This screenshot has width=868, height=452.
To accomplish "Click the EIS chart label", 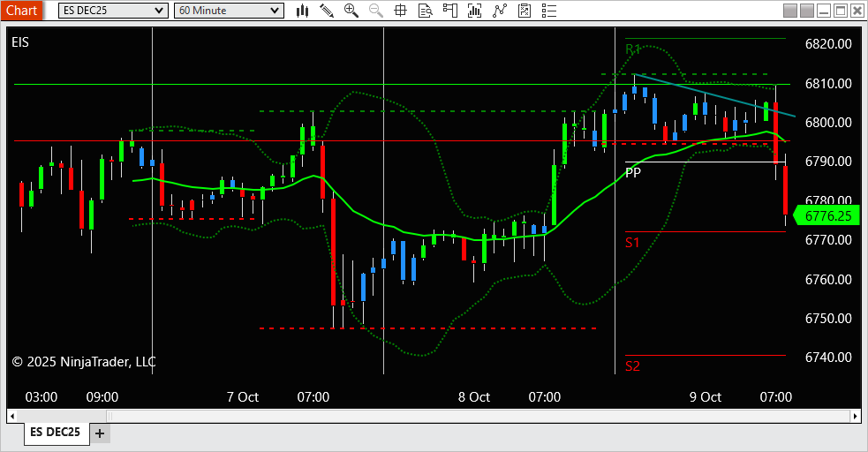I will (20, 42).
